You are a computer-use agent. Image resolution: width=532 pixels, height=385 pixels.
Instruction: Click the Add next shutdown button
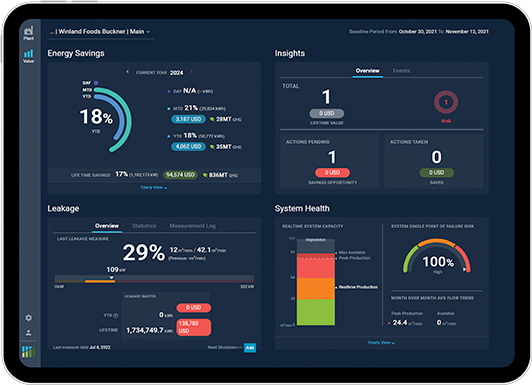tap(250, 348)
